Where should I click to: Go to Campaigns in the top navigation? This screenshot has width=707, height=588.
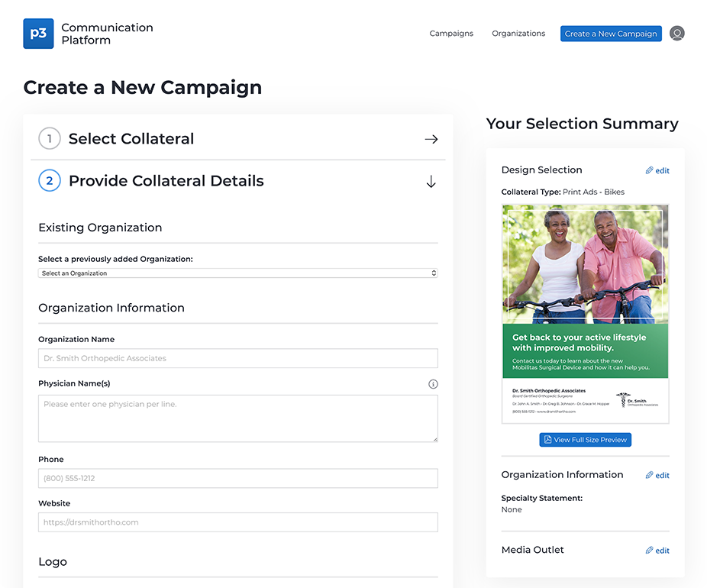click(x=451, y=34)
